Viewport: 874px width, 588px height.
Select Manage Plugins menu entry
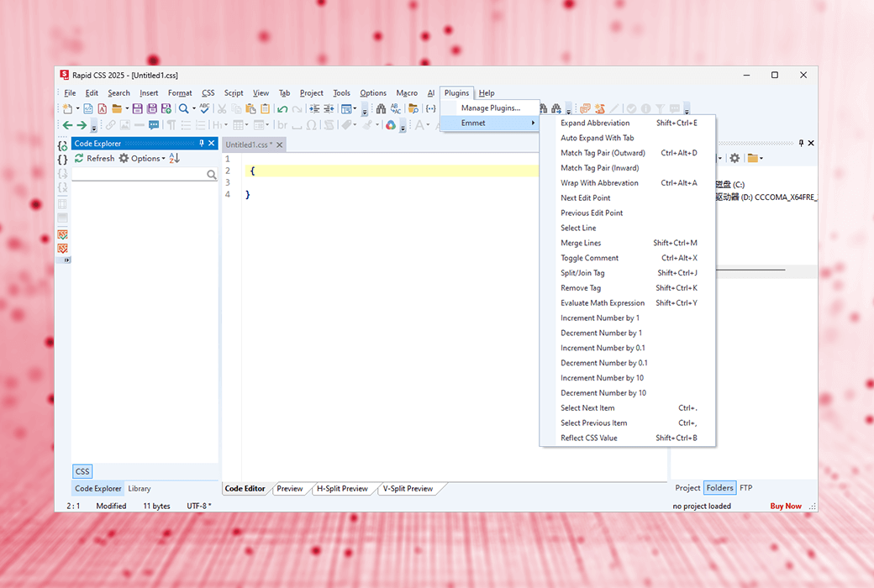pos(490,108)
